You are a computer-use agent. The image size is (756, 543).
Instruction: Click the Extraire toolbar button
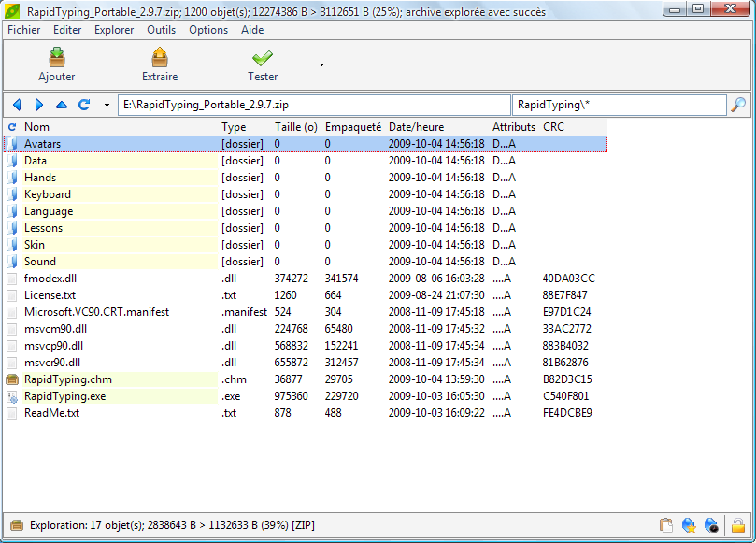click(160, 64)
